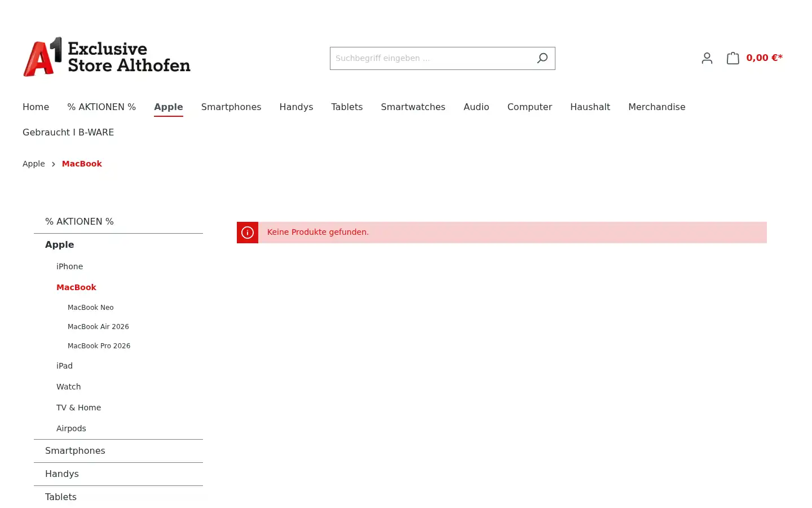
Task: Click the info icon in the alert
Action: [x=248, y=233]
